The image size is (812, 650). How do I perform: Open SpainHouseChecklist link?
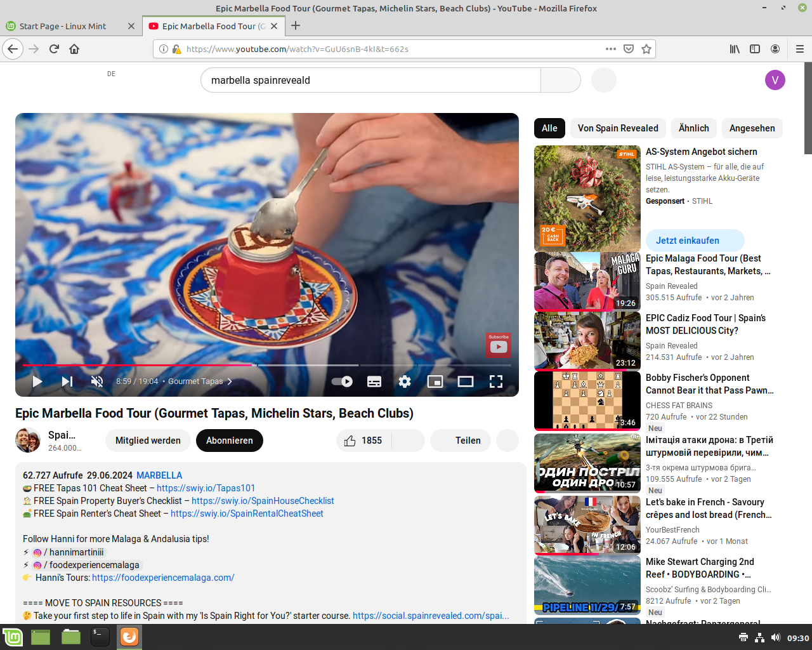point(263,501)
